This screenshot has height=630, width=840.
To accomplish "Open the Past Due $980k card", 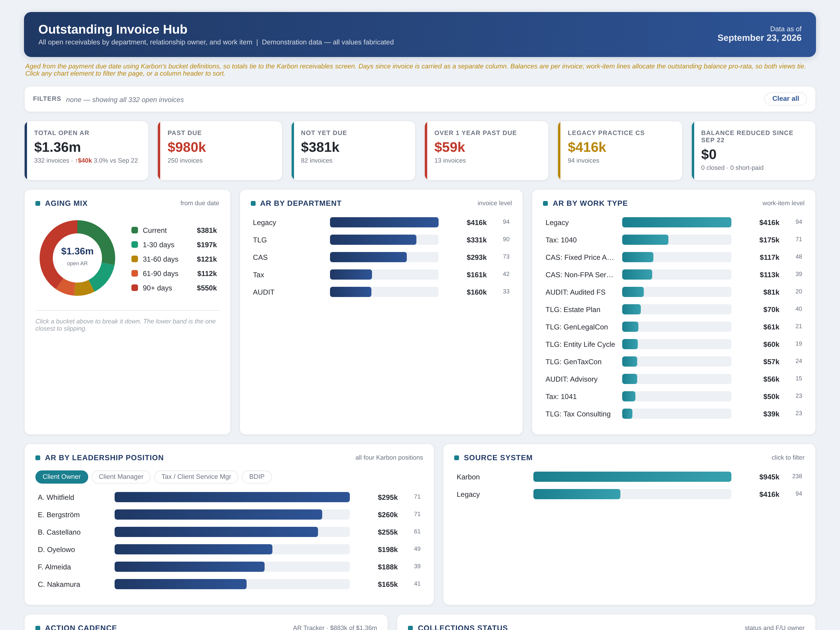I will click(x=220, y=150).
